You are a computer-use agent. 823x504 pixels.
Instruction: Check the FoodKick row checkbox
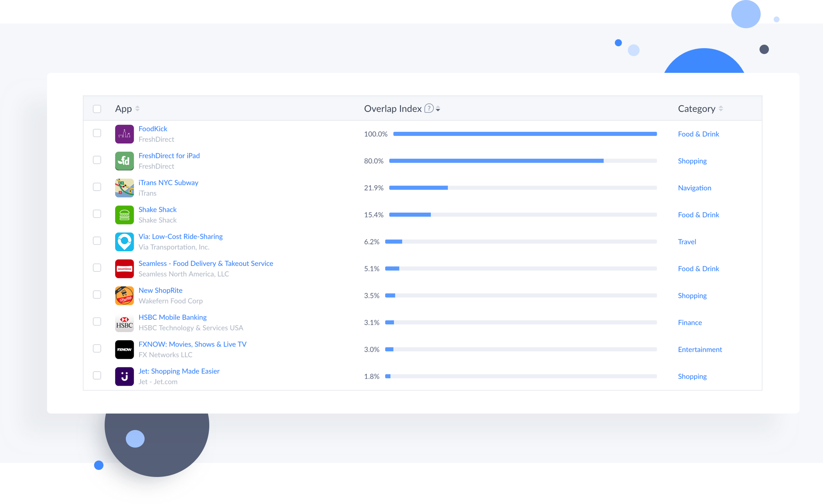pos(97,133)
